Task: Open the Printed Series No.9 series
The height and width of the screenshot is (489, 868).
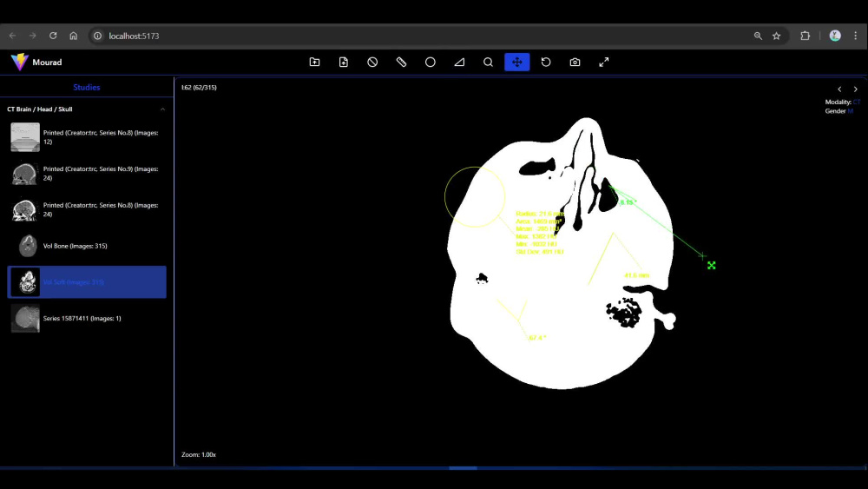Action: pyautogui.click(x=87, y=174)
